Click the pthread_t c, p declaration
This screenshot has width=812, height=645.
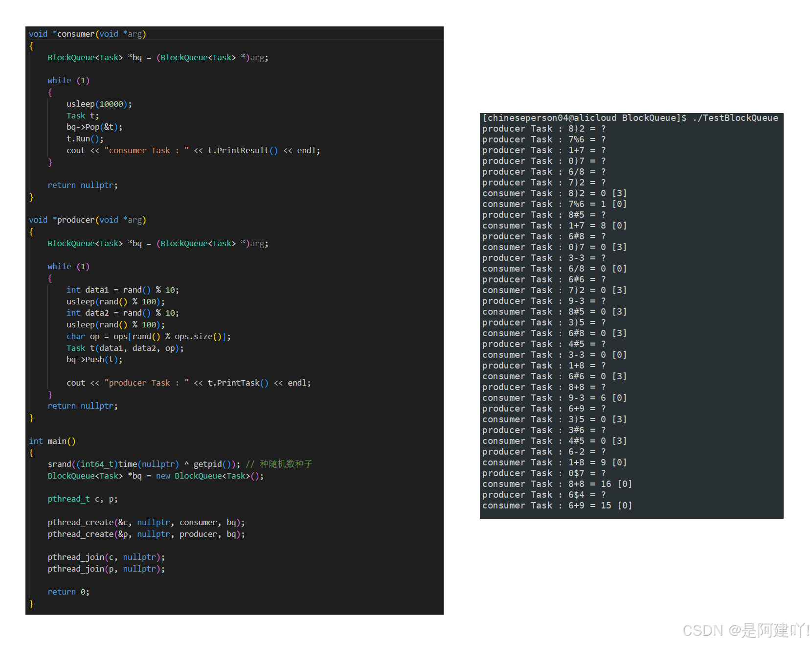point(82,499)
